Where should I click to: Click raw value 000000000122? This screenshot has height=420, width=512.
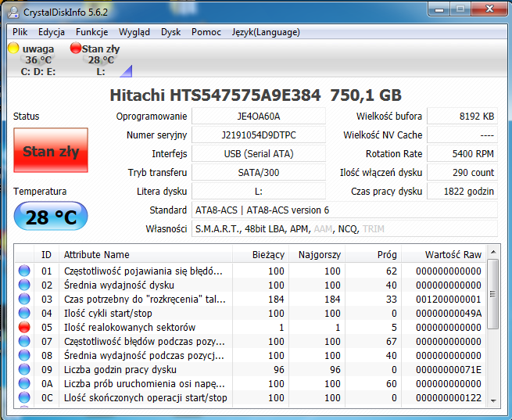click(x=449, y=397)
